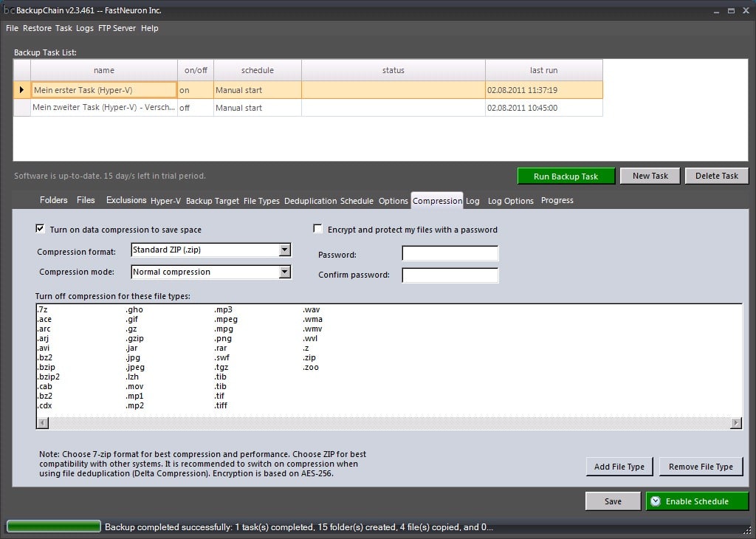Switch to the Folders tab
This screenshot has width=756, height=539.
53,200
